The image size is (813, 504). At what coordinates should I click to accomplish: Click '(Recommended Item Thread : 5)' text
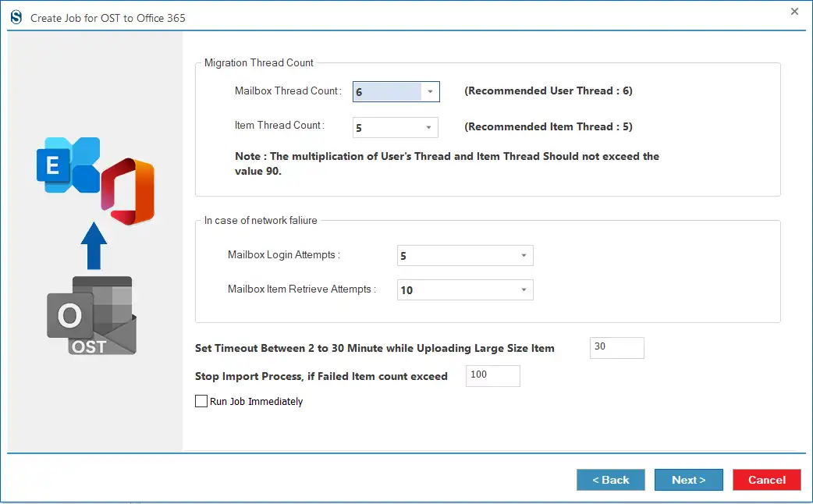pos(548,126)
